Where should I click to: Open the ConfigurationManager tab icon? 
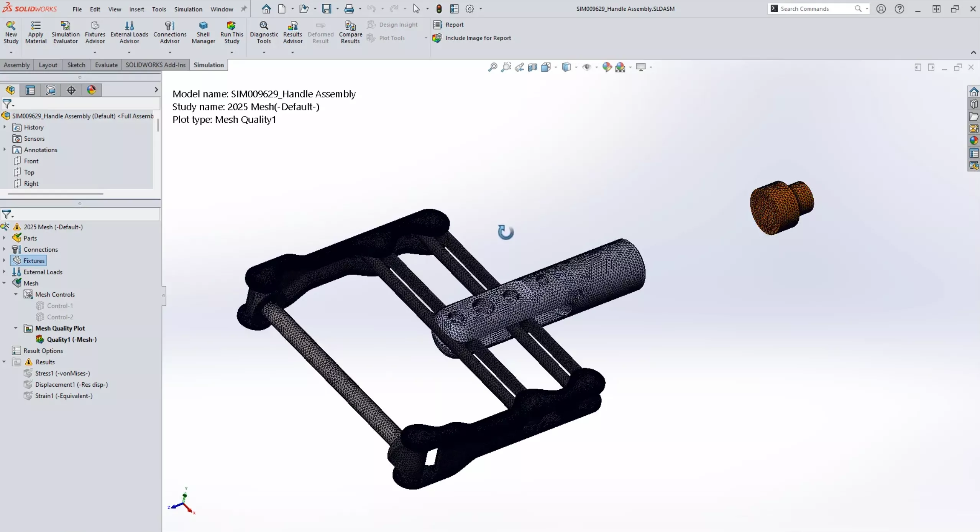(x=51, y=90)
